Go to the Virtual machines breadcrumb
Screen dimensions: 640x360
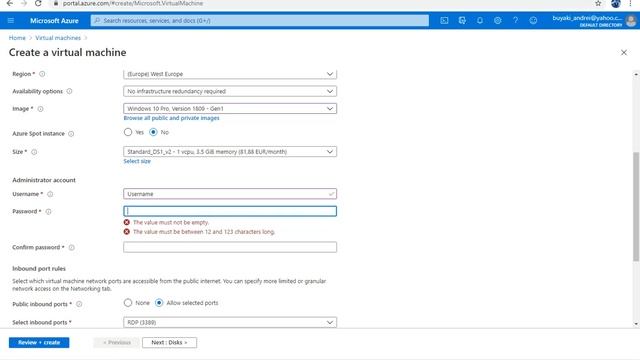(58, 38)
